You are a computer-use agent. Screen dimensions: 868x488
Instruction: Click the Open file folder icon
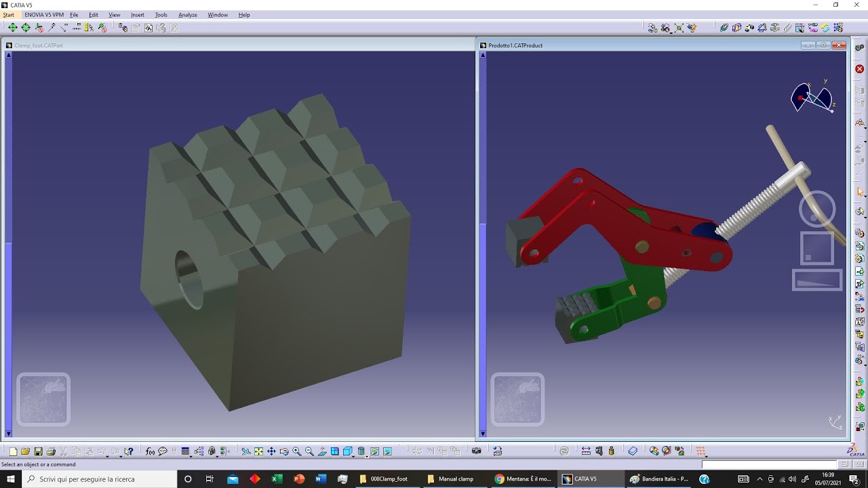tap(25, 451)
